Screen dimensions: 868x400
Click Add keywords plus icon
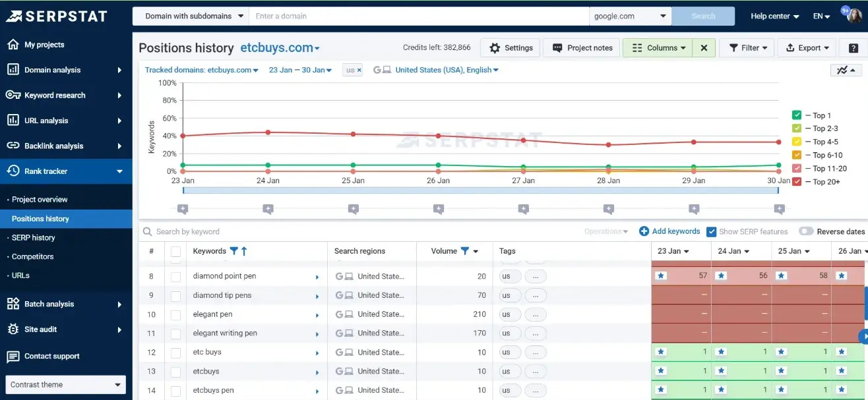pos(644,231)
